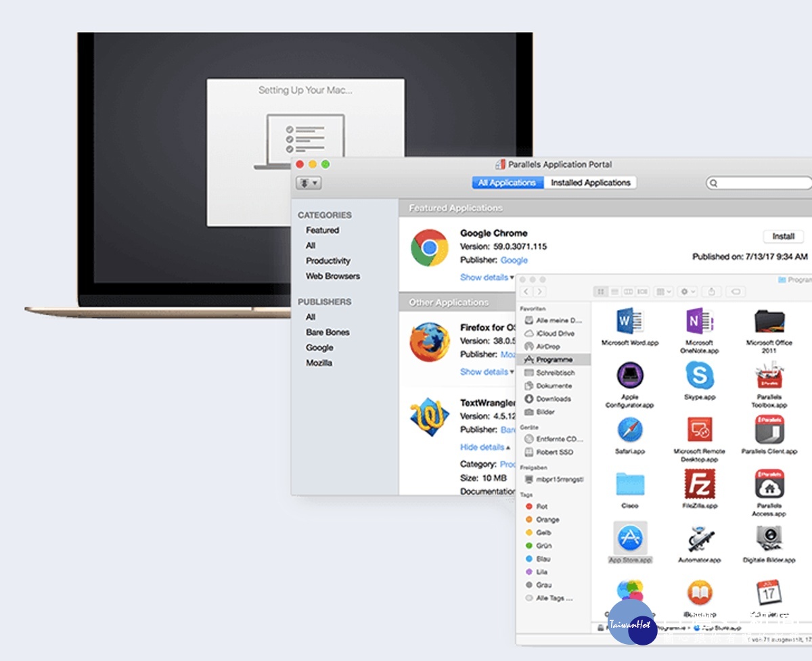
Task: Open the iBooks app icon
Action: [x=699, y=593]
